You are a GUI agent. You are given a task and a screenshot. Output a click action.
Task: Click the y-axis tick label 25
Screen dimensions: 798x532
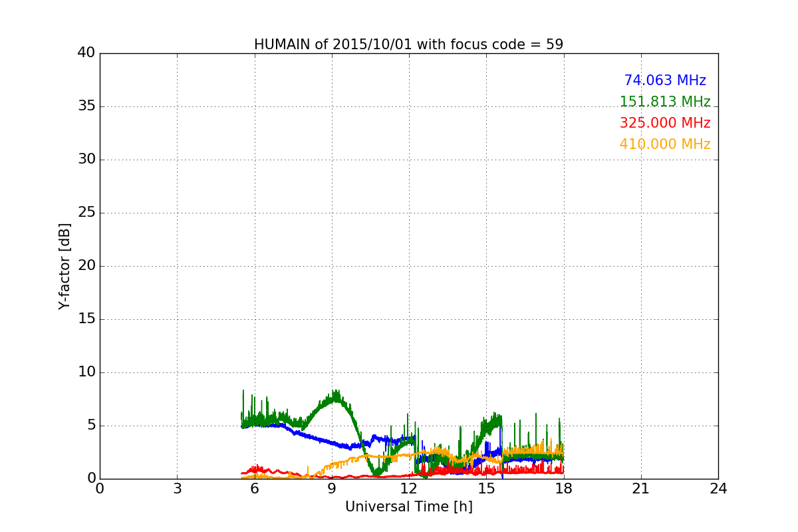coord(86,213)
